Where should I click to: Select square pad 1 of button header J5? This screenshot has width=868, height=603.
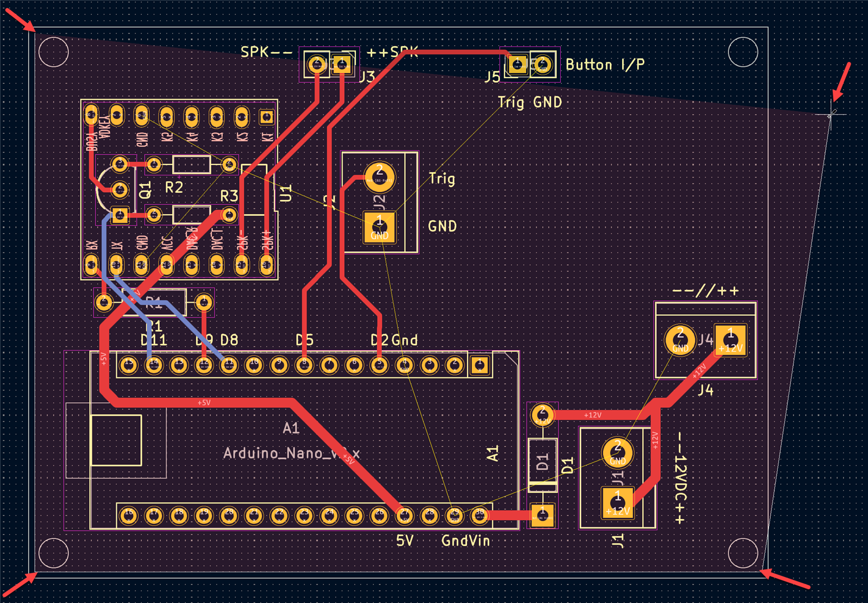pos(517,64)
